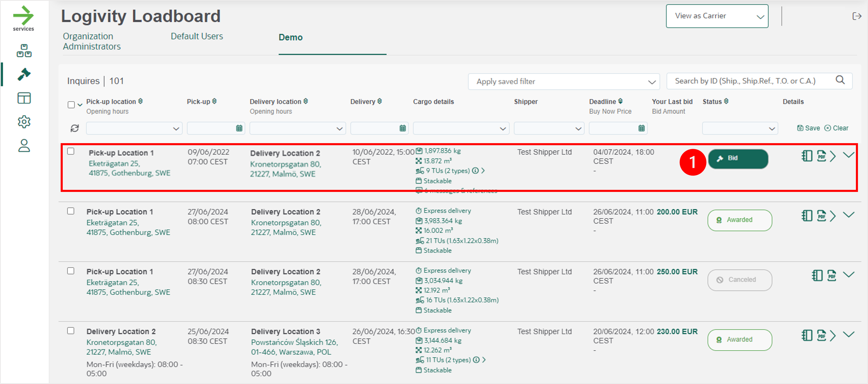This screenshot has height=384, width=868.
Task: Click the Logivity services logo
Action: [x=23, y=18]
